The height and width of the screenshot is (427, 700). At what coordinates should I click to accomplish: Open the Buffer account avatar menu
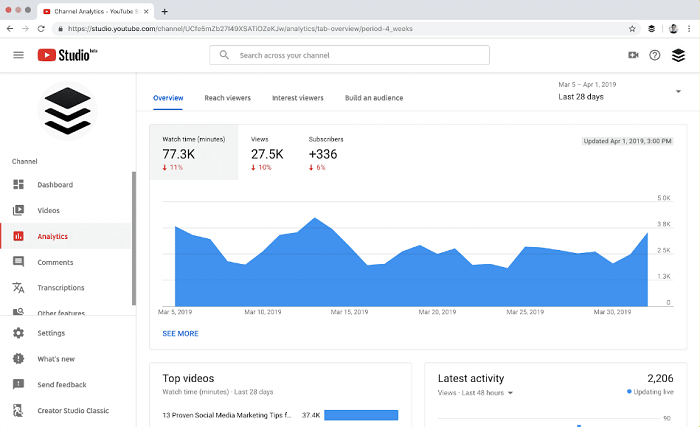[x=678, y=55]
